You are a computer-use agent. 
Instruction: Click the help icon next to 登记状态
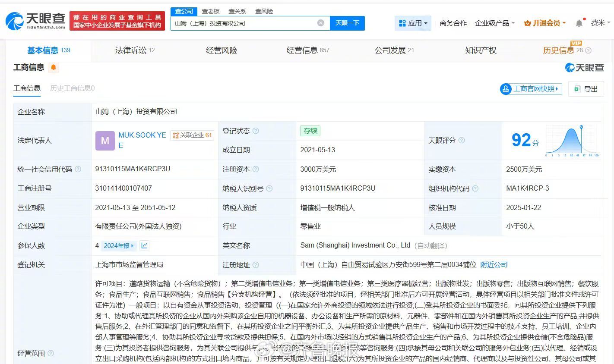click(x=256, y=131)
